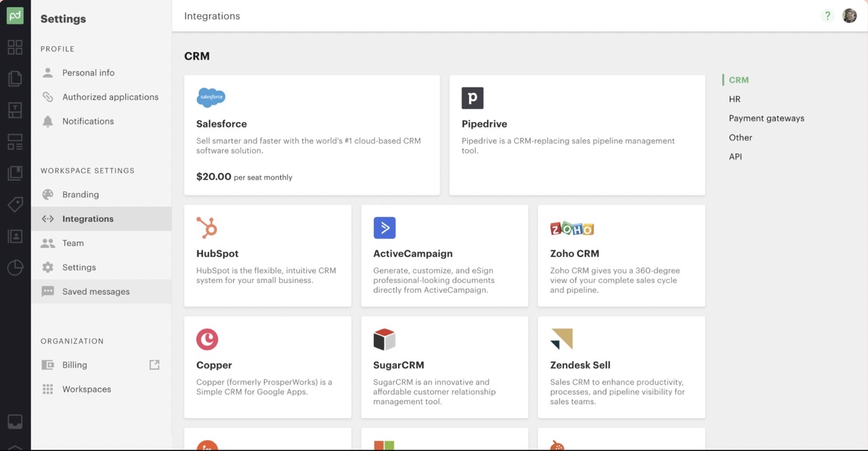868x451 pixels.
Task: Select Integrations in the sidebar
Action: tap(101, 218)
